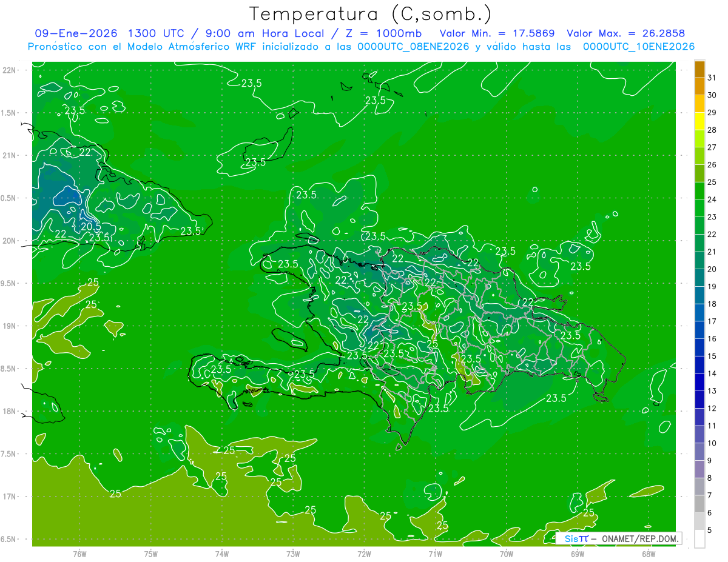Click longitude axis label '69W'
728x562 pixels.
(x=577, y=554)
